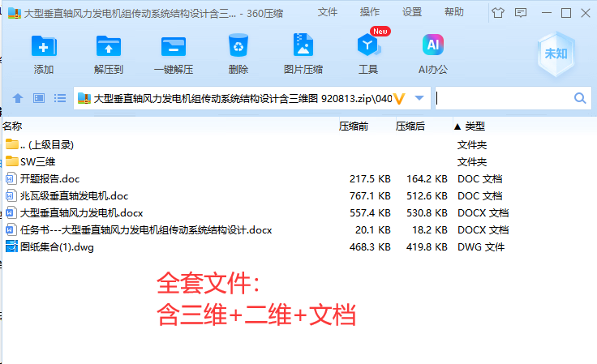Screen dimensions: 597x364
Task: Click the "DWG 文件" type cell
Action: [481, 246]
